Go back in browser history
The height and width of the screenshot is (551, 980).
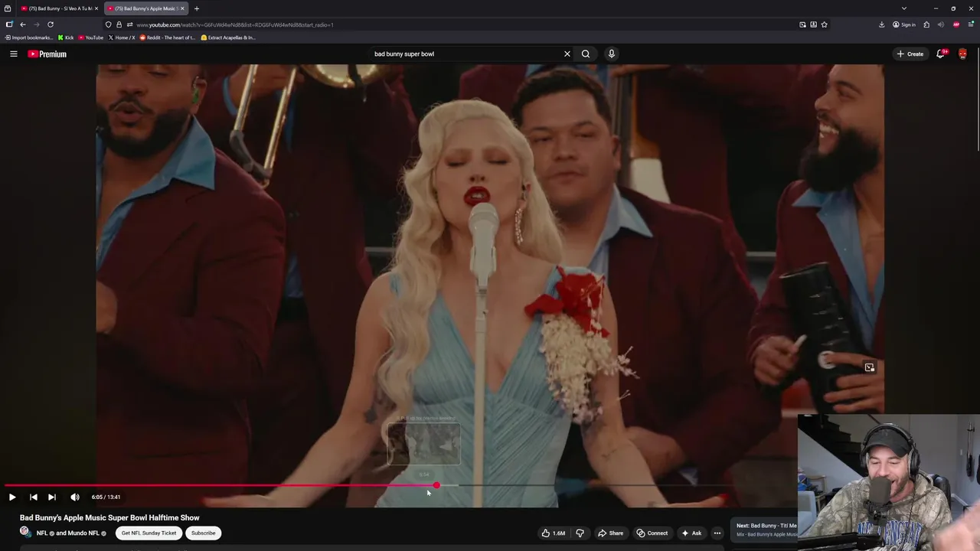(23, 24)
